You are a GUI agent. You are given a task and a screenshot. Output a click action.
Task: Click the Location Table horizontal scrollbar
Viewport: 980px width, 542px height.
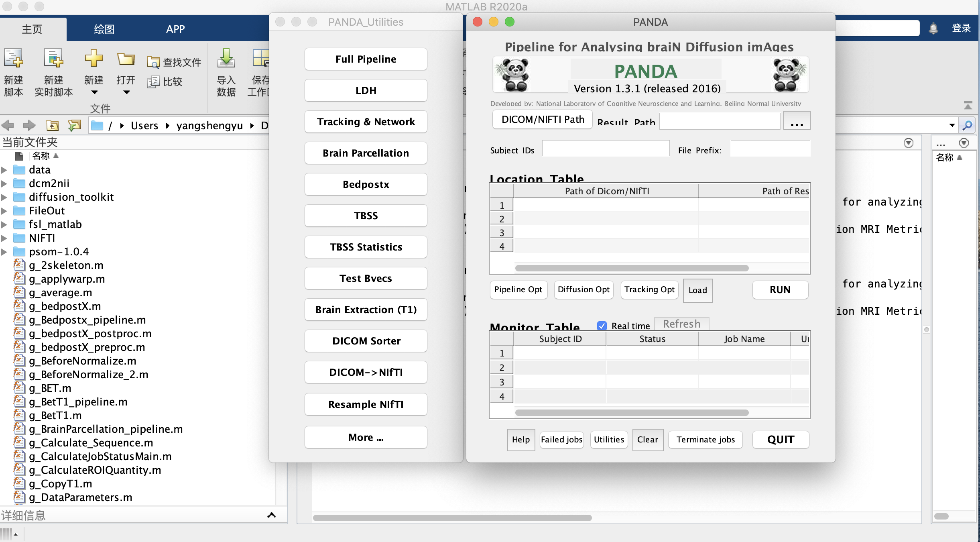point(631,268)
